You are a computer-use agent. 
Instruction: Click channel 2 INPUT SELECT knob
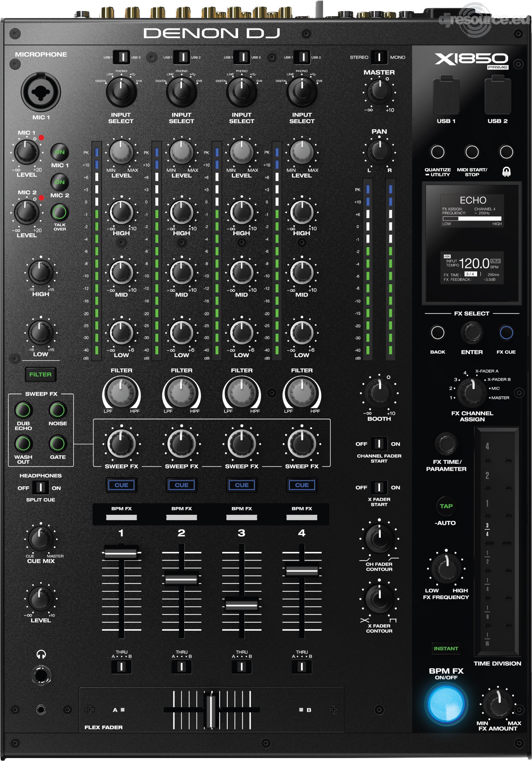[x=181, y=91]
